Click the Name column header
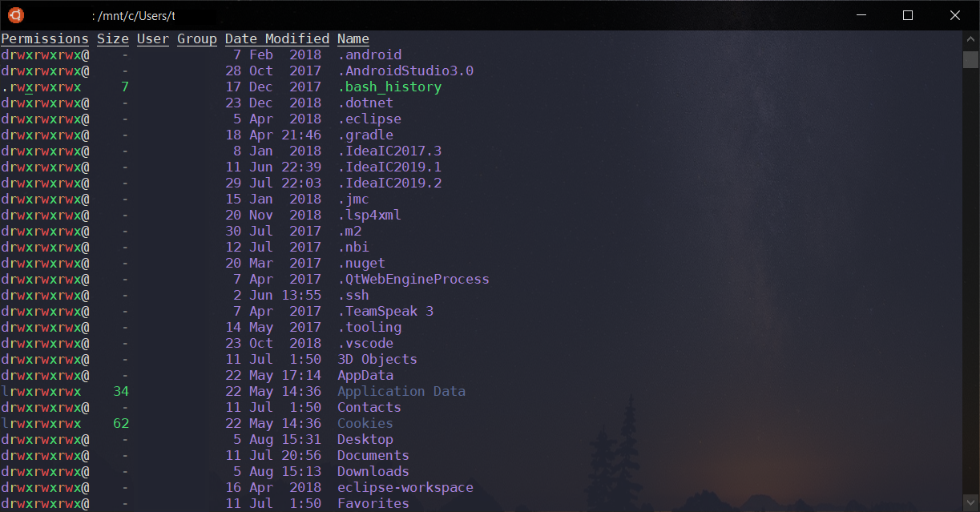 click(353, 38)
